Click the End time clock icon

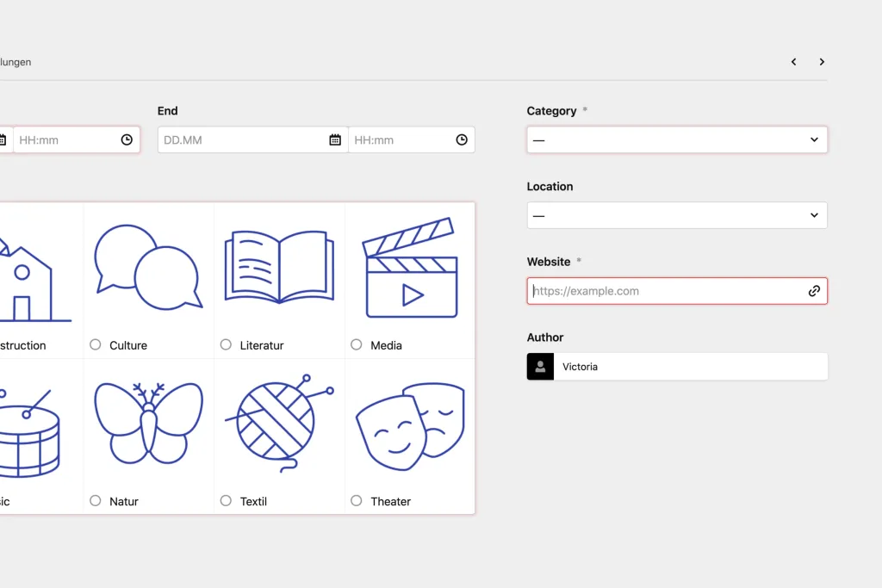click(x=462, y=139)
